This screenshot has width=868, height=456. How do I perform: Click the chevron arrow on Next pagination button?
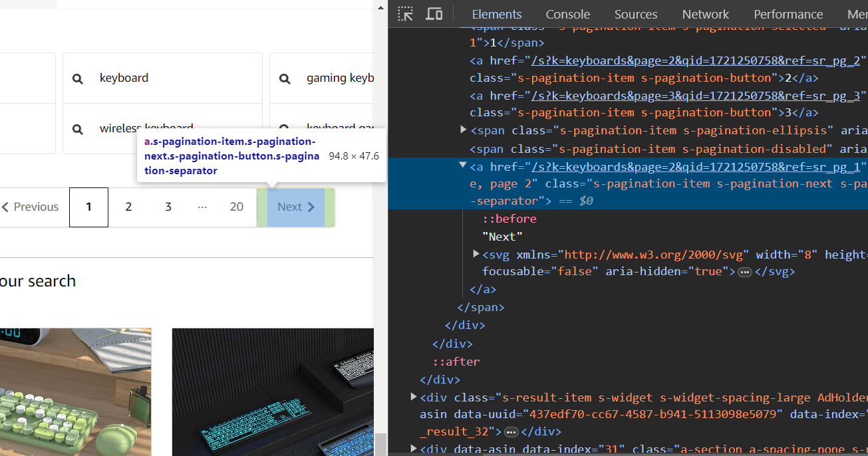coord(311,207)
